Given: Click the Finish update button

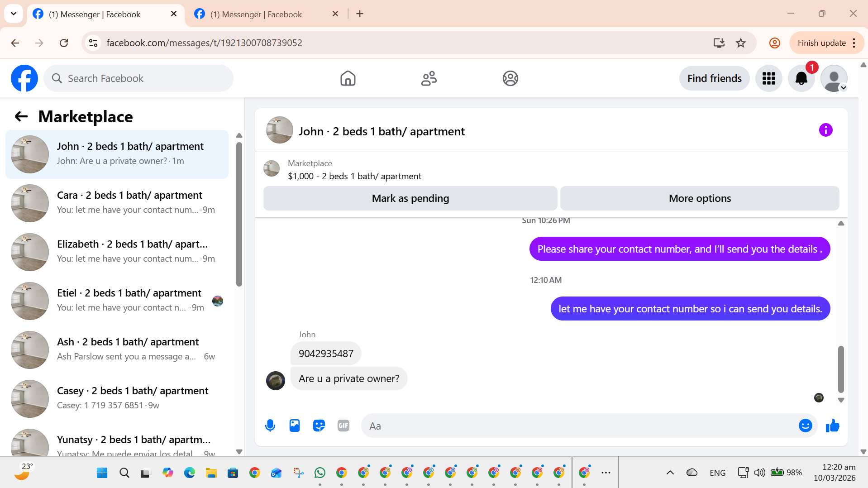Looking at the screenshot, I should pyautogui.click(x=821, y=43).
